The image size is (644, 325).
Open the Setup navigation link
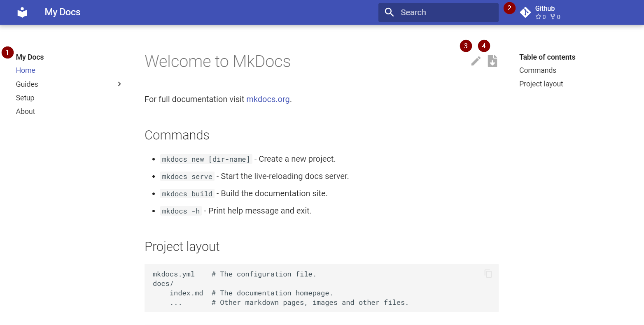pyautogui.click(x=25, y=98)
